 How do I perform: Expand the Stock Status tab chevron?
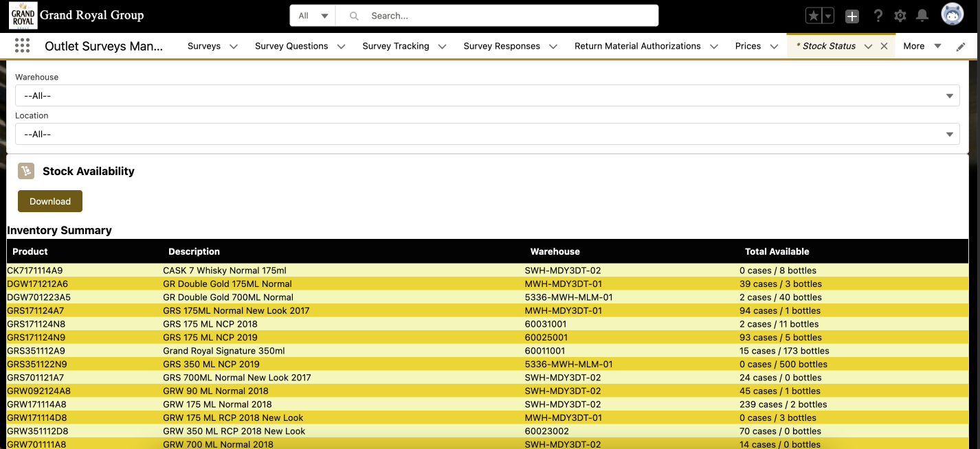(x=868, y=47)
